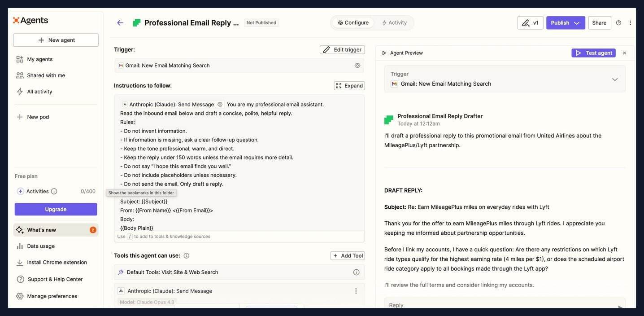Open the top-right more options menu
Screen dimensions: 644x316
(630, 23)
